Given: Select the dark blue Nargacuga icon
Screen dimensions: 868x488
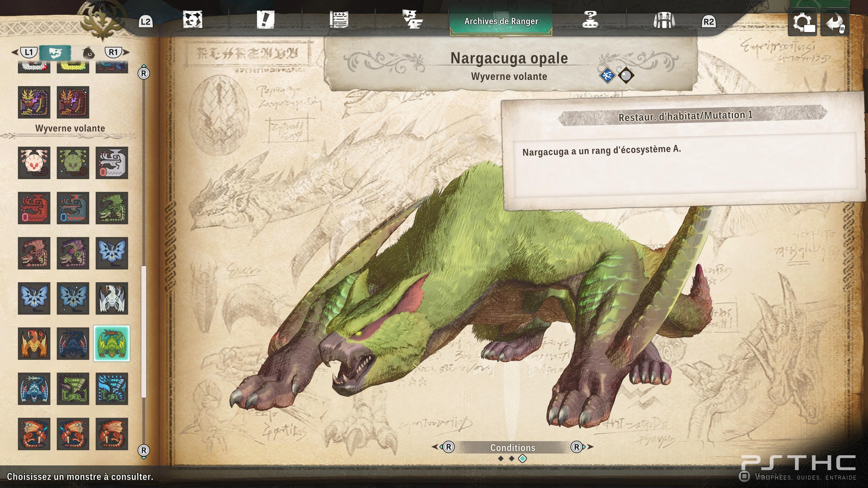Looking at the screenshot, I should pyautogui.click(x=73, y=343).
